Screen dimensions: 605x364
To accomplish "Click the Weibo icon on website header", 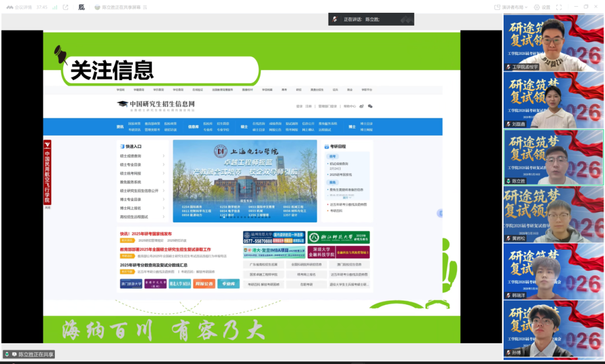I will [x=362, y=106].
